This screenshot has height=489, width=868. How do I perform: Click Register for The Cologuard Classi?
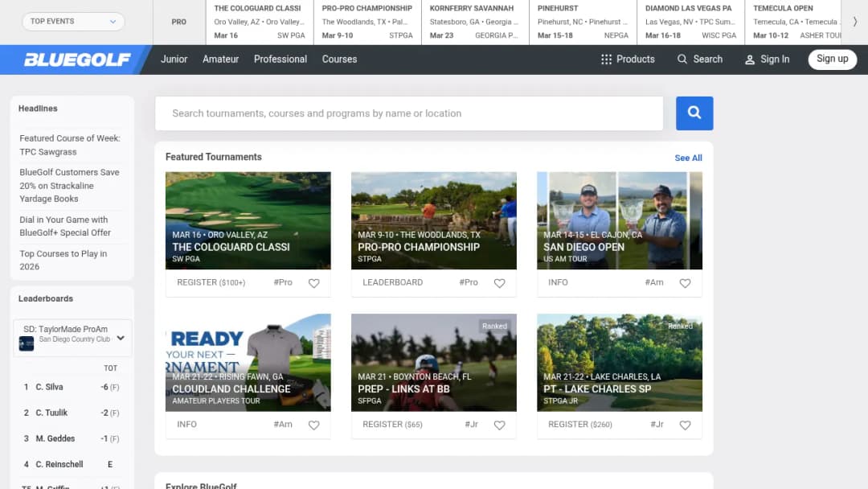tap(211, 282)
